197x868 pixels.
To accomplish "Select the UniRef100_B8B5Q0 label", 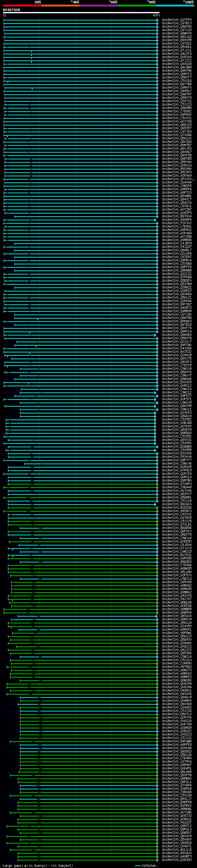I will pyautogui.click(x=177, y=433).
